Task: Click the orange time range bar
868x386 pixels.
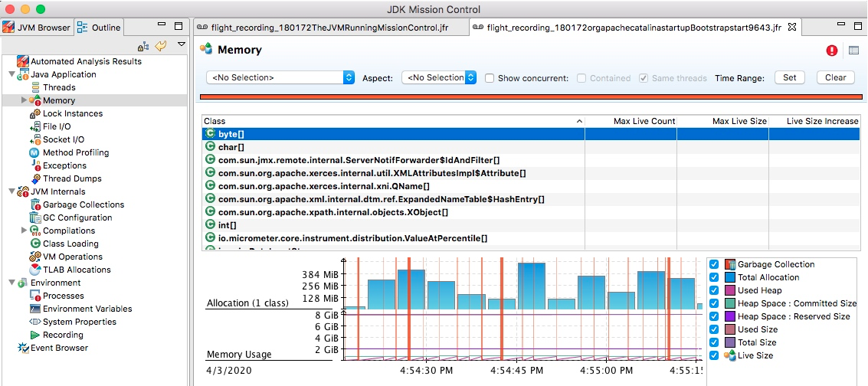Action: point(532,97)
